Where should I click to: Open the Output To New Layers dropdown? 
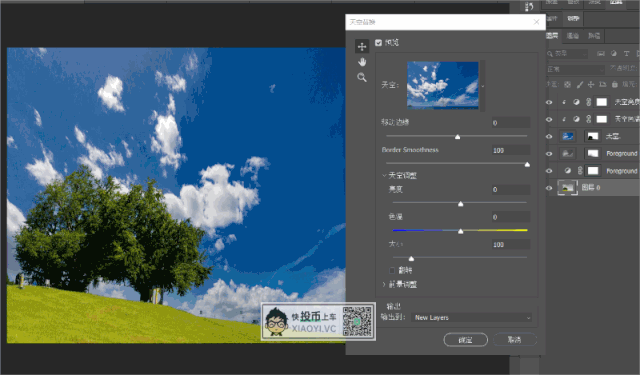pyautogui.click(x=472, y=317)
